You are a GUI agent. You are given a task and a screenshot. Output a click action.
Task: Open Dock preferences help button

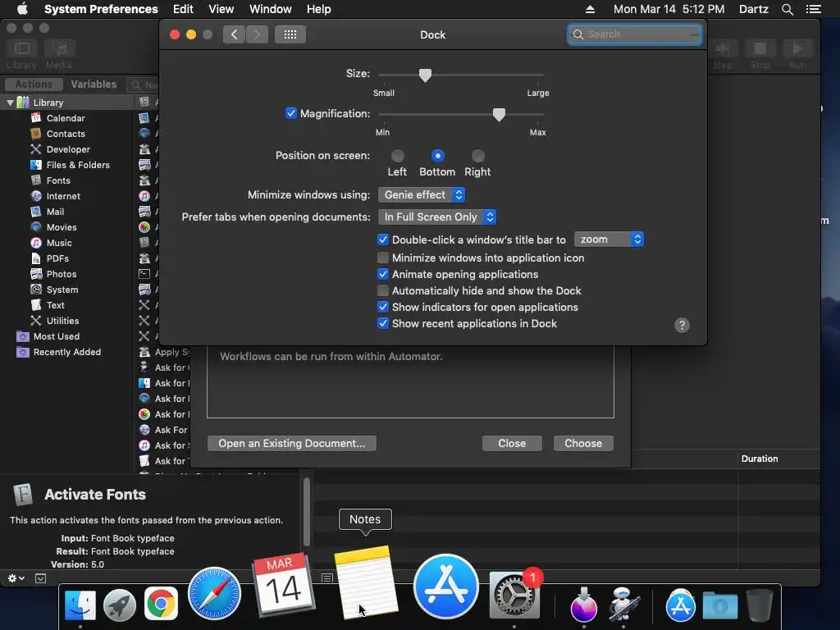point(682,325)
